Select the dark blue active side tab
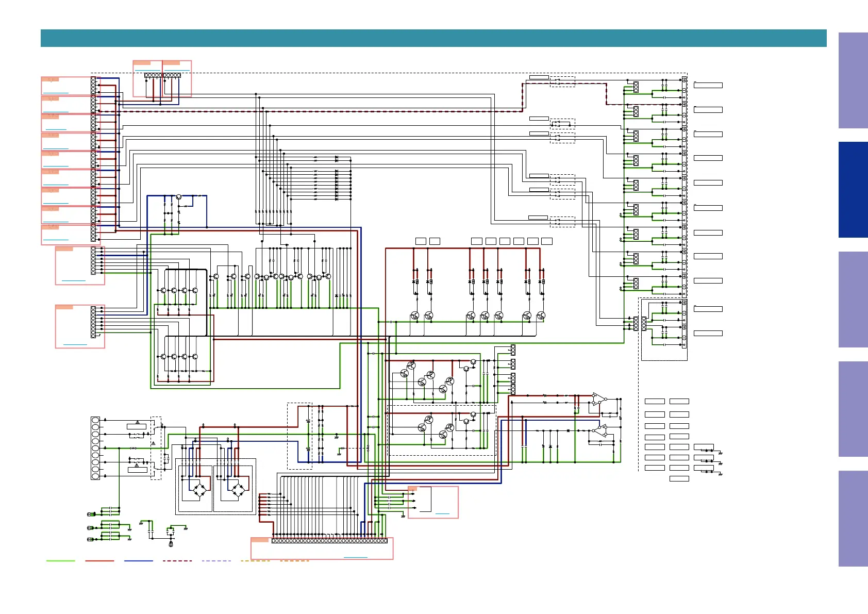 coord(853,190)
